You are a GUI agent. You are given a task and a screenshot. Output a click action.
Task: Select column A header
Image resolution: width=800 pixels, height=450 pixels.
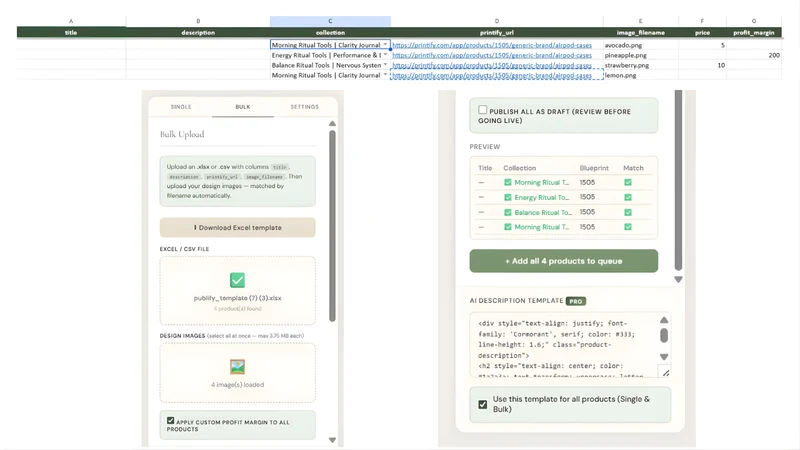click(71, 21)
